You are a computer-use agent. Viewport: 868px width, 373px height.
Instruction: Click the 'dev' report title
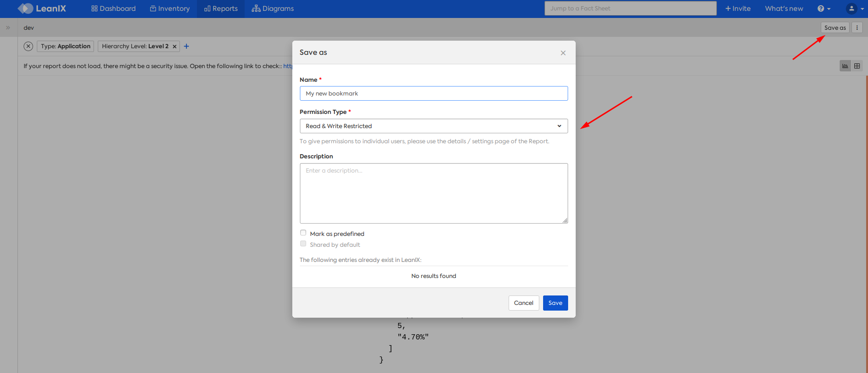(29, 27)
